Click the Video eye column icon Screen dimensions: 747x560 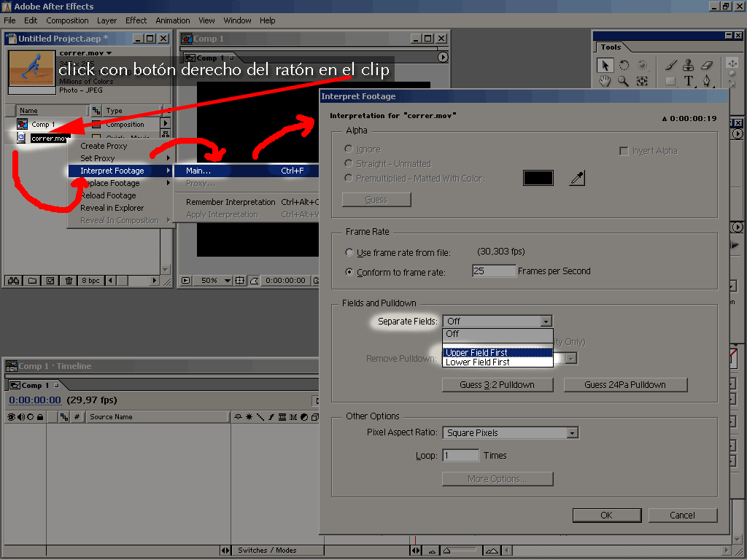point(11,417)
